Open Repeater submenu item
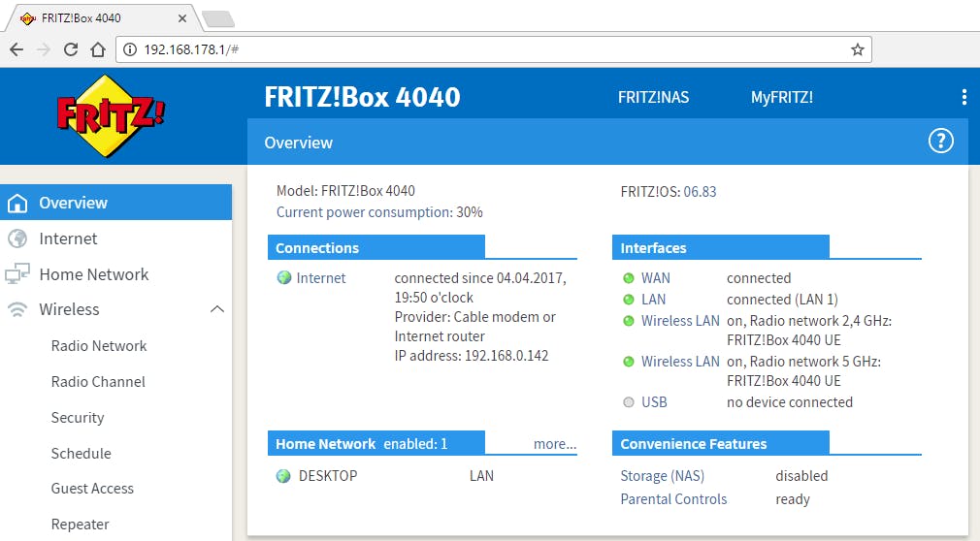The height and width of the screenshot is (541, 980). click(80, 525)
